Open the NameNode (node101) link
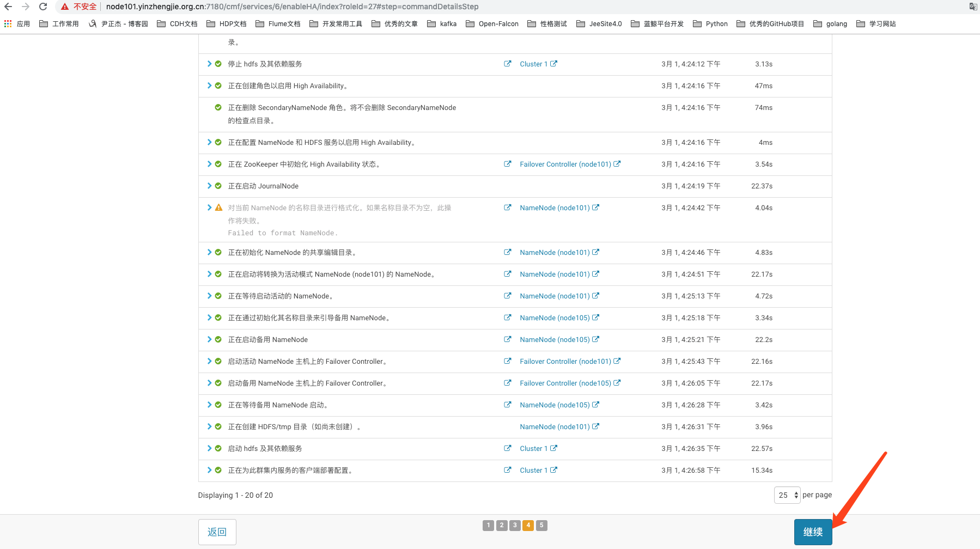 [x=555, y=252]
